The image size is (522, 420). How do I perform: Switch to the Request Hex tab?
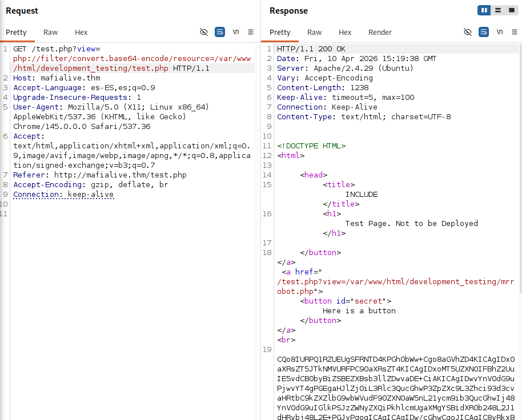click(x=81, y=33)
